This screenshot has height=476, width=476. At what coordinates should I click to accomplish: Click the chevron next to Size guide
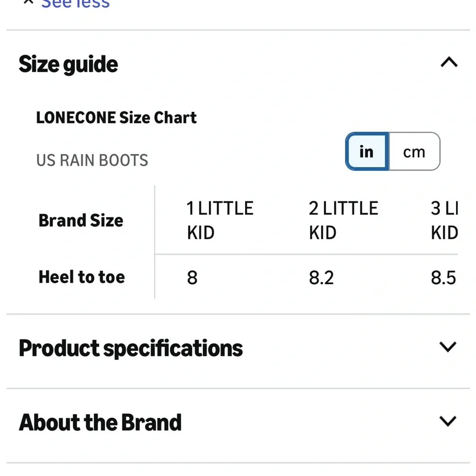pos(448,62)
